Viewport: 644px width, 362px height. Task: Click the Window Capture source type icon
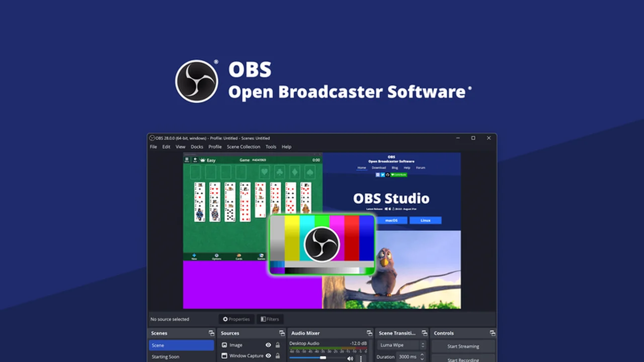225,356
